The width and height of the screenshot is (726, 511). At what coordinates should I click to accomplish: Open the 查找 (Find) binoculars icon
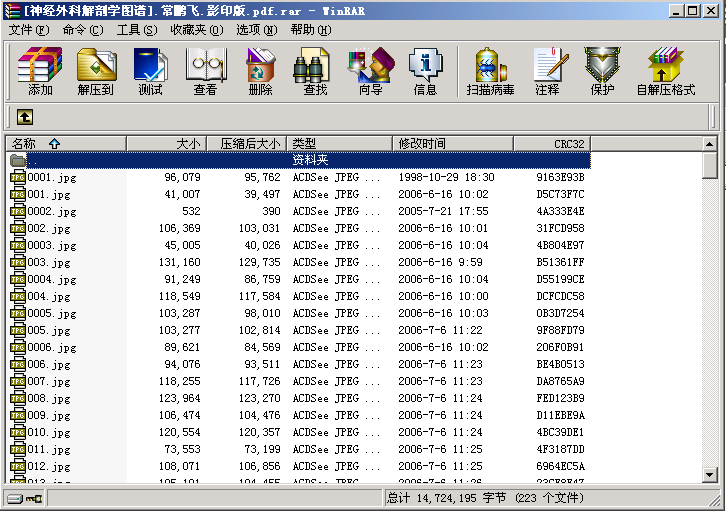click(315, 71)
